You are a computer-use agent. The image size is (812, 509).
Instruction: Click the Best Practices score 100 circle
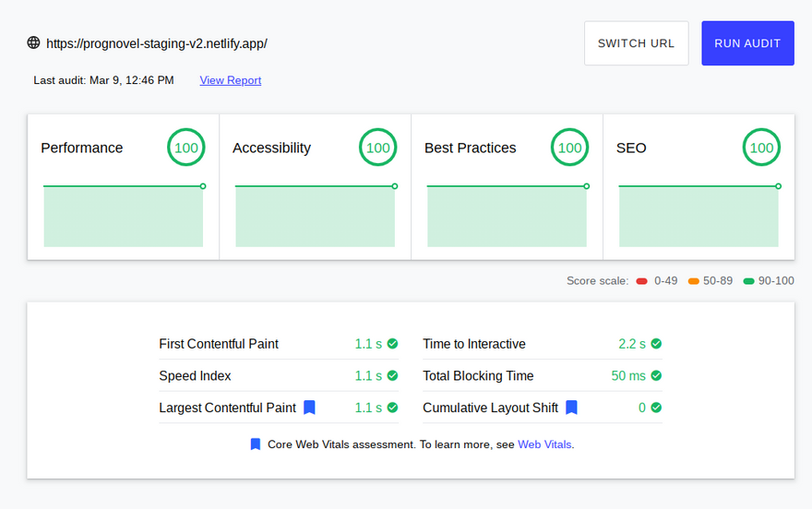coord(569,148)
